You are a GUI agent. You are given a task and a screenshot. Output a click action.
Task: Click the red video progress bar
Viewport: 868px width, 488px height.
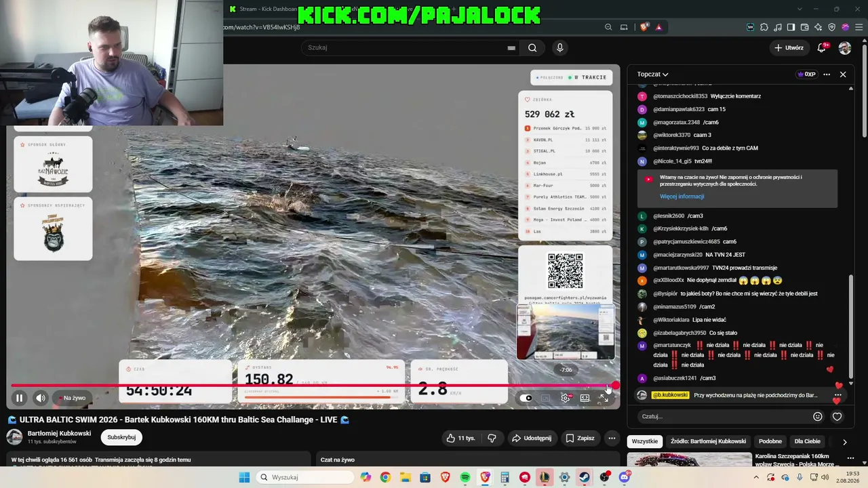coord(312,386)
